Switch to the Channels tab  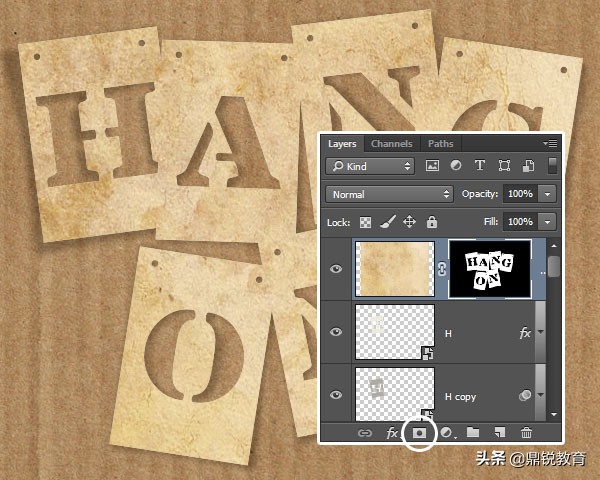[391, 144]
